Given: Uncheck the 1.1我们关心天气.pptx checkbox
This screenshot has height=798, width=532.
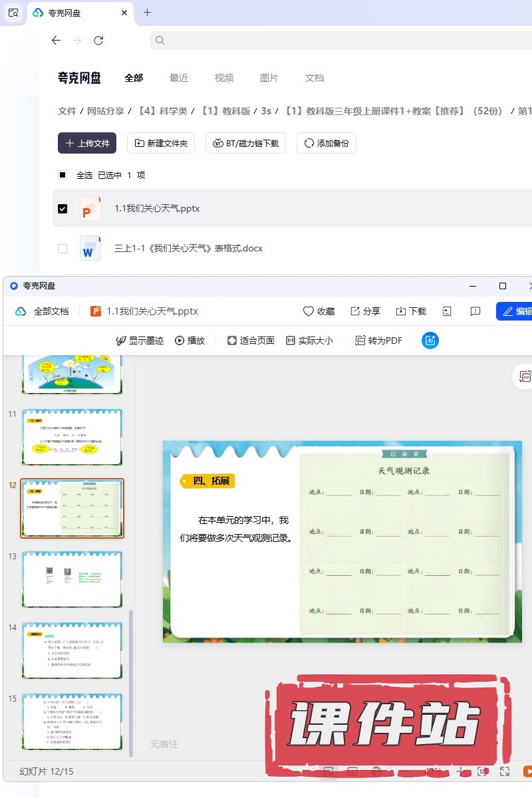Looking at the screenshot, I should (x=63, y=208).
